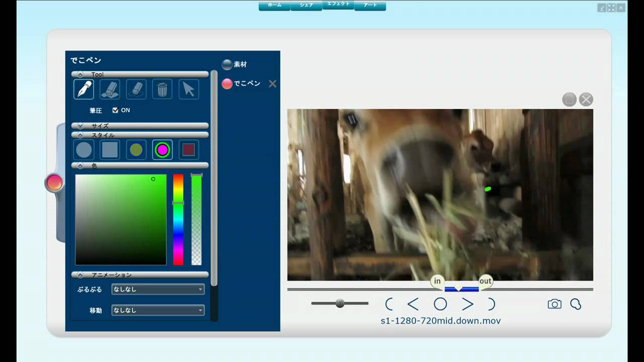This screenshot has height=362, width=644.
Task: Click the fullscreen icon at top right
Action: (611, 8)
